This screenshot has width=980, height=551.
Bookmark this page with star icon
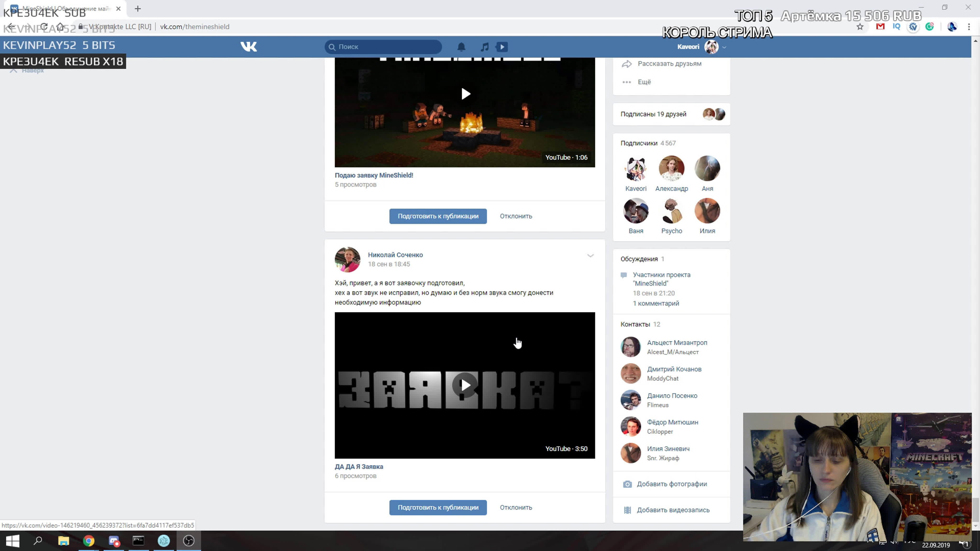[x=860, y=27]
